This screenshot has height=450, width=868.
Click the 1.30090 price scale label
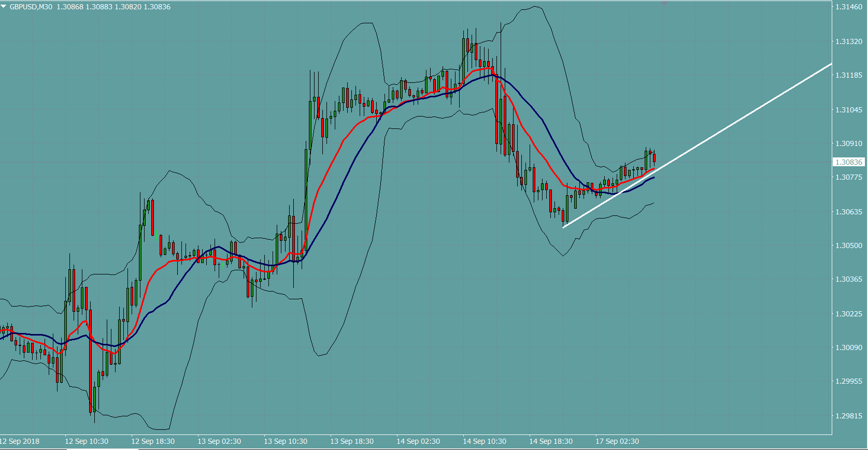pyautogui.click(x=848, y=347)
